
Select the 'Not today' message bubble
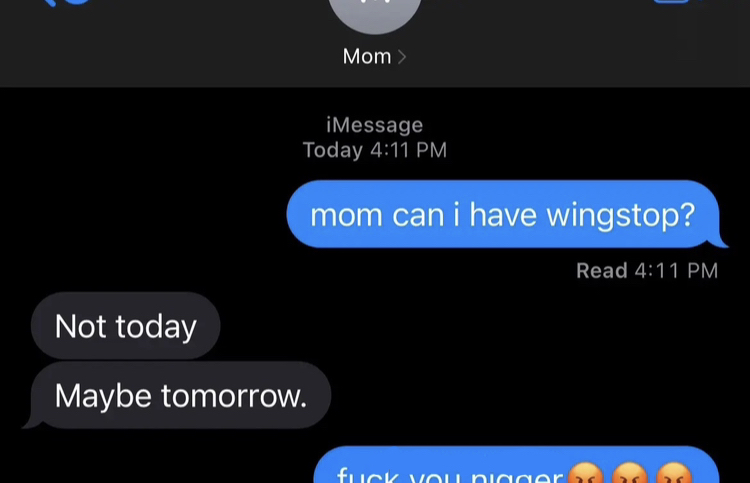[x=125, y=326]
